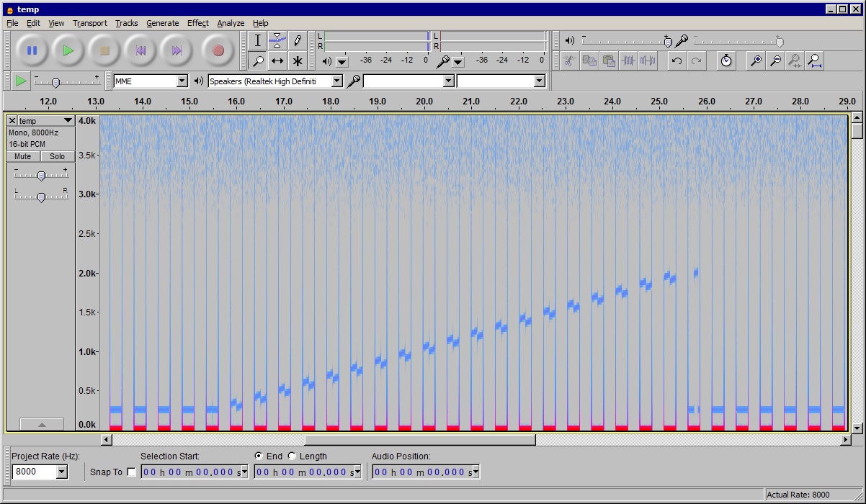
Task: Click the Zoom In magnifier icon
Action: click(756, 61)
